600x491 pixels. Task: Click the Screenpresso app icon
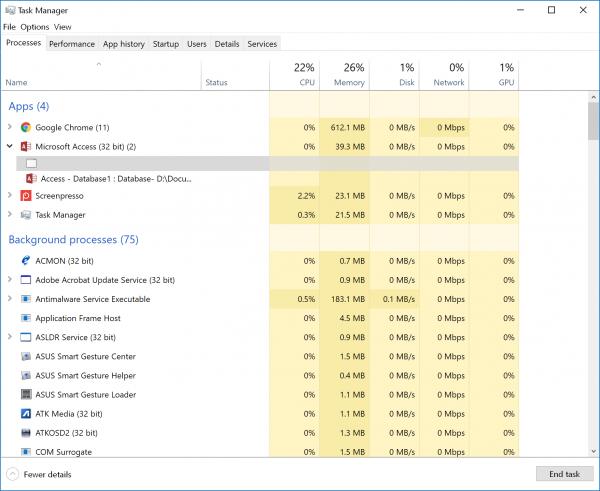[26, 196]
